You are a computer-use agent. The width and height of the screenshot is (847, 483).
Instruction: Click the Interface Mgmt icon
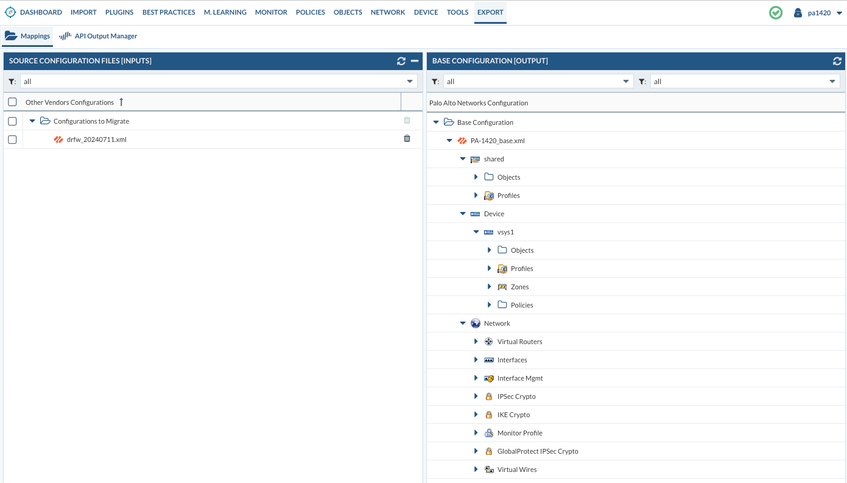[x=489, y=378]
